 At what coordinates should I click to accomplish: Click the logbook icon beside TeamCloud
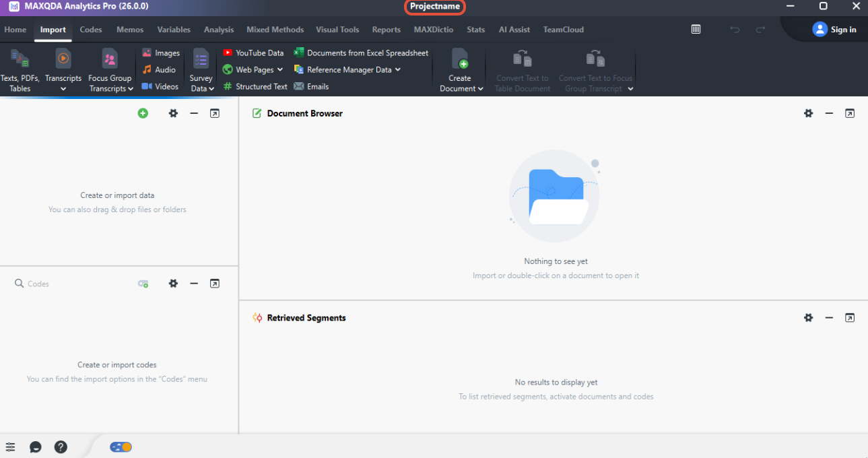coord(696,30)
